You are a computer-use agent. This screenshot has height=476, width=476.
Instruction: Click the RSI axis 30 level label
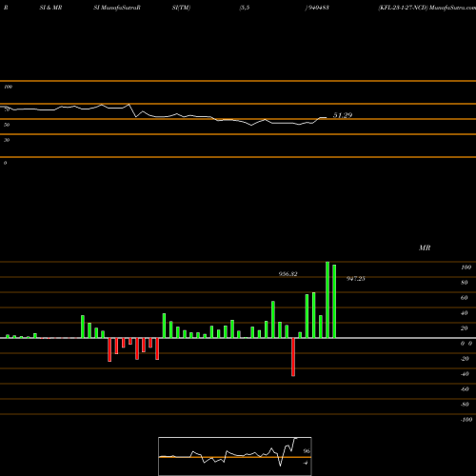7,140
